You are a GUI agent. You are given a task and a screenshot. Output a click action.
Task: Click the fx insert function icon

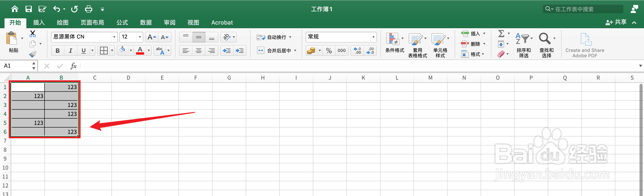[x=73, y=66]
